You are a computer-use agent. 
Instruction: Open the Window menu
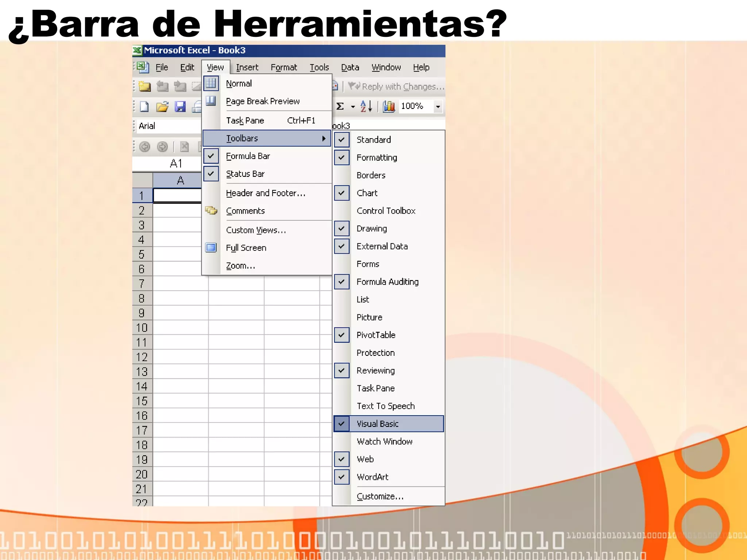pyautogui.click(x=386, y=67)
